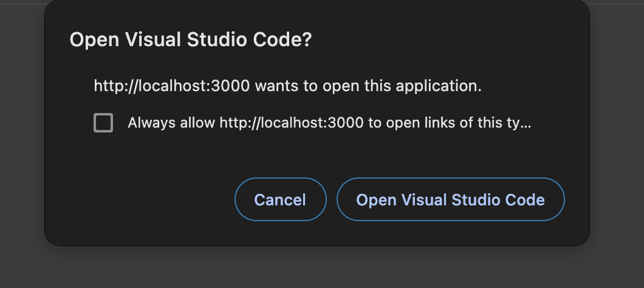Screen dimensions: 644x288
Task: Dismiss the prompt using Cancel
Action: [x=280, y=199]
